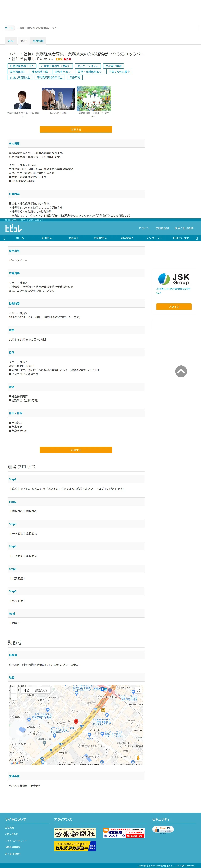Click the 社会保険完備 tag
The height and width of the screenshot is (868, 201).
(x=40, y=72)
